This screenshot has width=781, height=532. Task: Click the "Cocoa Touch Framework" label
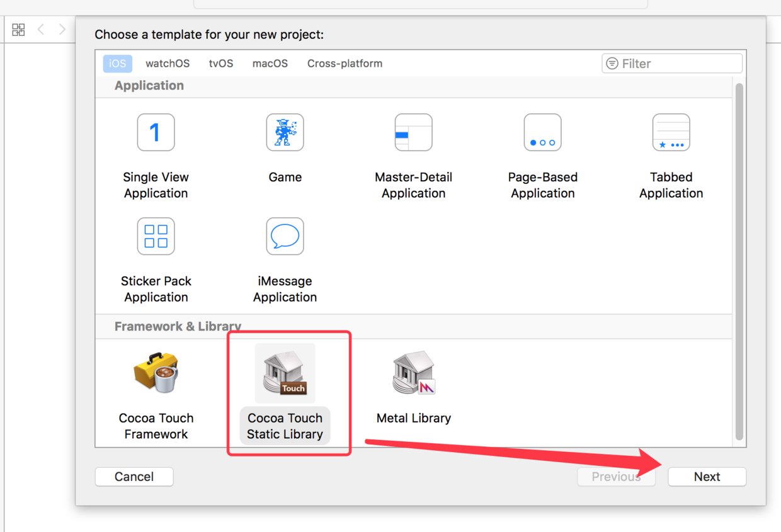(x=156, y=426)
